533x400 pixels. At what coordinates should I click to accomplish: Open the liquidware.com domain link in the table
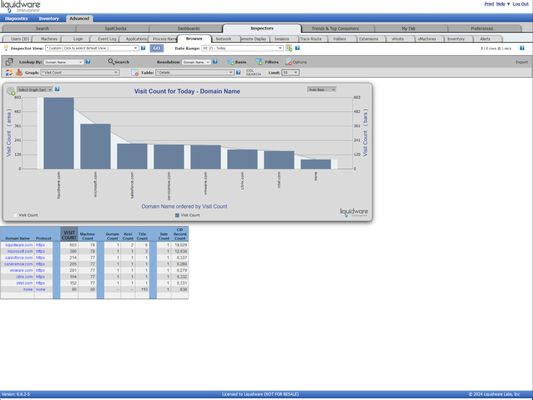pos(19,245)
